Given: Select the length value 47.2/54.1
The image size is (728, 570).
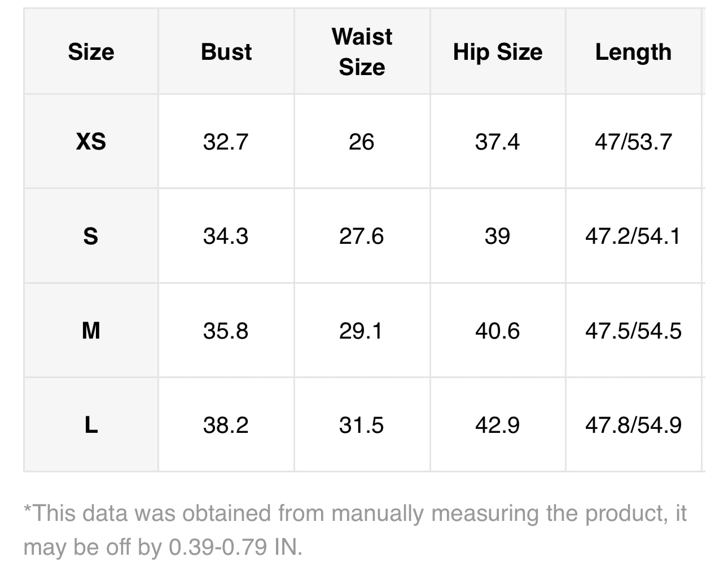Looking at the screenshot, I should coord(633,236).
